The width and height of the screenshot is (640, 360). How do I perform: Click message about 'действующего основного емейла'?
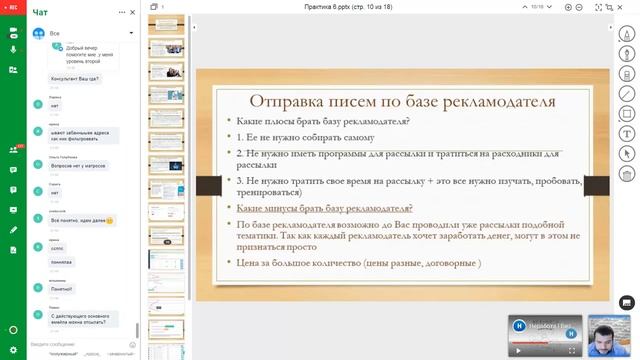click(83, 319)
